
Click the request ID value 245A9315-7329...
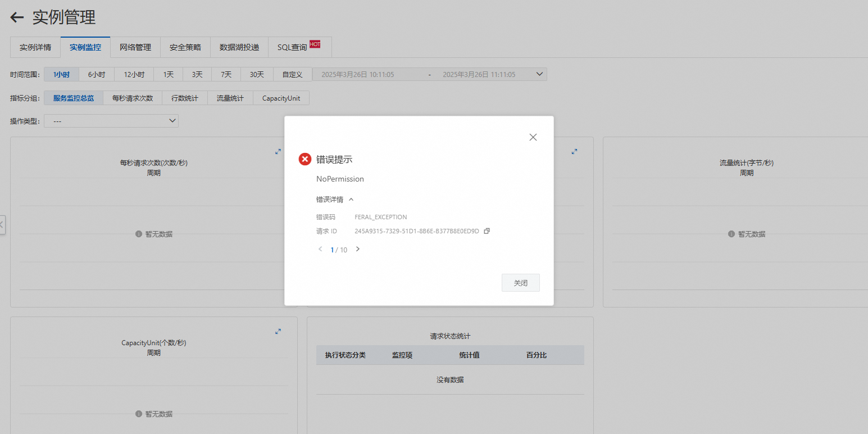417,231
